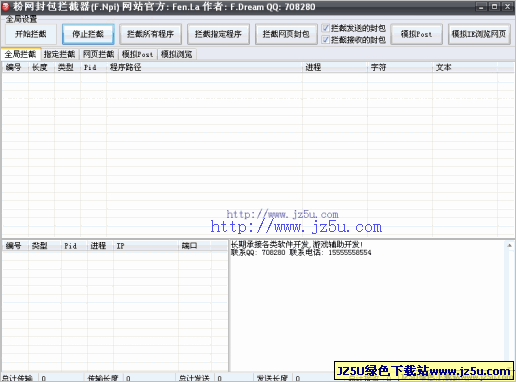This screenshot has width=516, height=382.
Task: Switch to 全局拦截 tab
Action: pos(21,54)
